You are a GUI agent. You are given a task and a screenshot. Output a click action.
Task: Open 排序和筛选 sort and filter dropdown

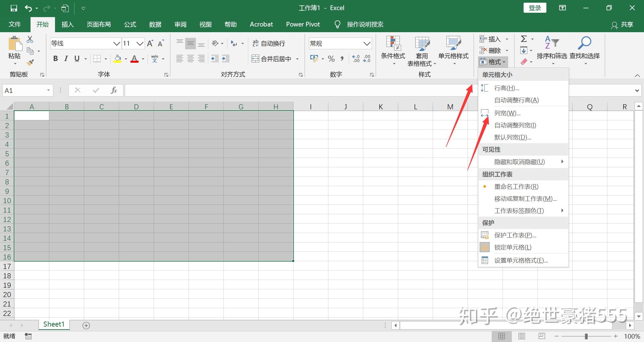pyautogui.click(x=552, y=51)
